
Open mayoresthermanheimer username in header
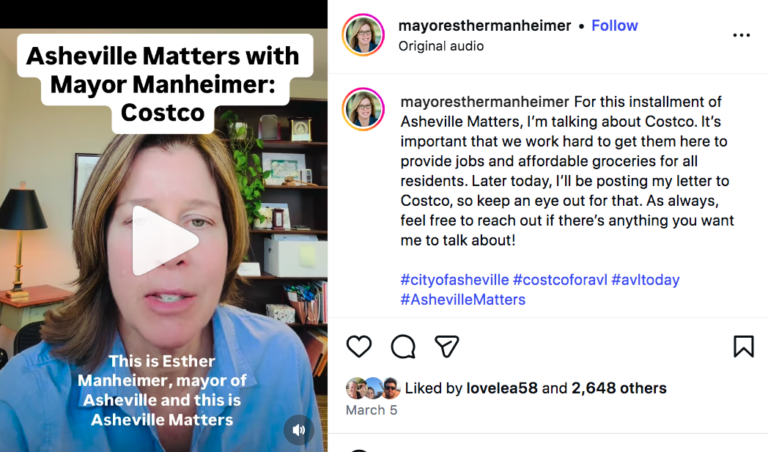484,25
